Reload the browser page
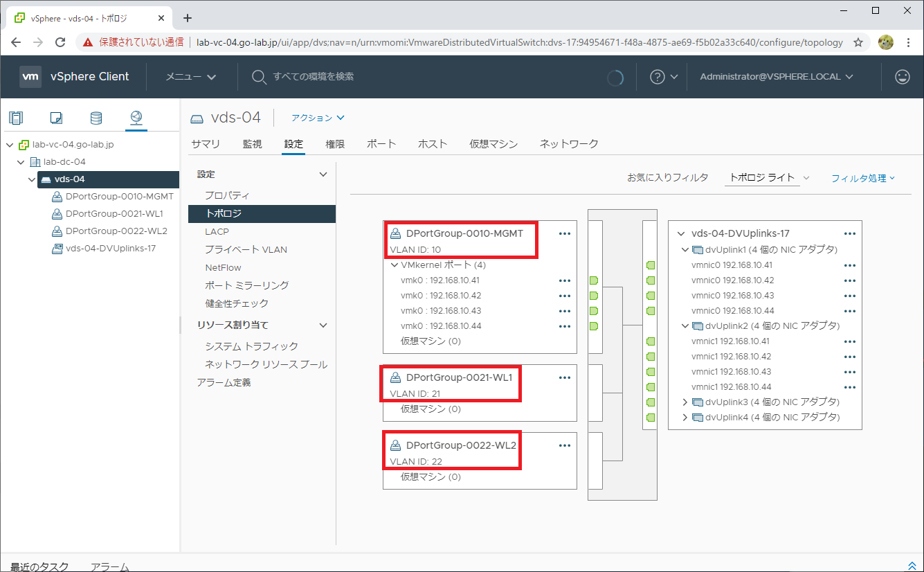The width and height of the screenshot is (924, 572). (60, 42)
